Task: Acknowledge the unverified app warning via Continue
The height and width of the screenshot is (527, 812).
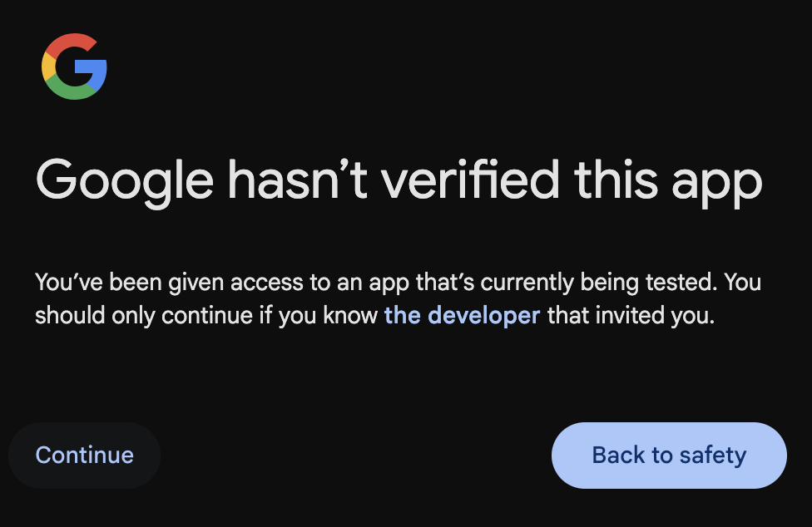Action: click(83, 455)
